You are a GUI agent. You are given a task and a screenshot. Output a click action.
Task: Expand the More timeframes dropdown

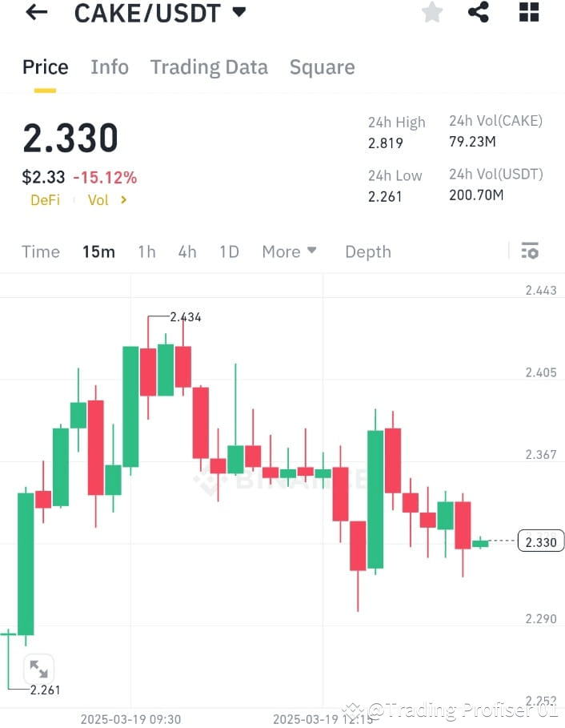click(x=288, y=251)
